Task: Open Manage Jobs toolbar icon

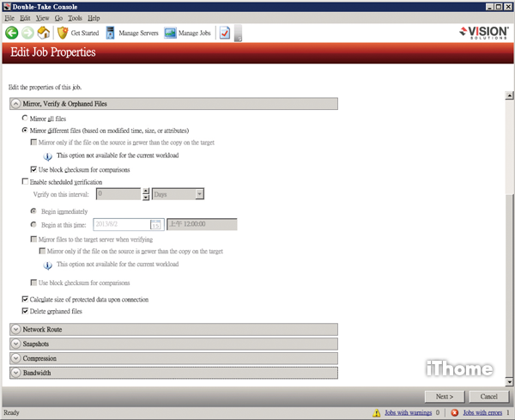Action: click(170, 33)
